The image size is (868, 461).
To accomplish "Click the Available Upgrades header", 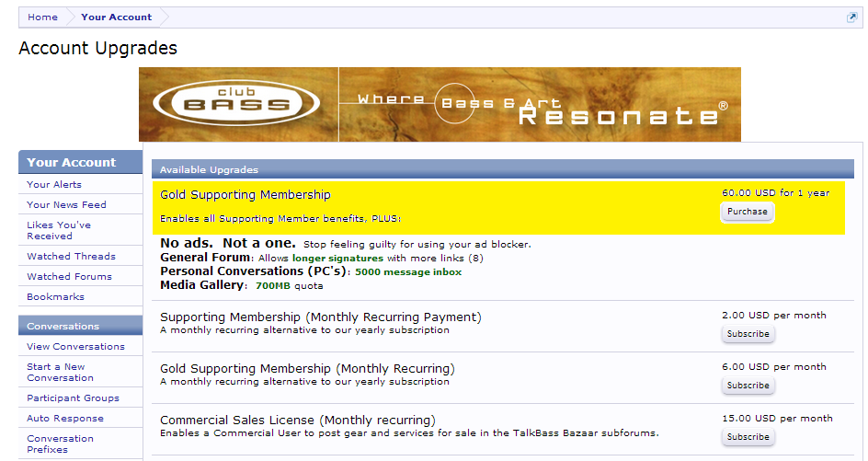I will (x=503, y=169).
